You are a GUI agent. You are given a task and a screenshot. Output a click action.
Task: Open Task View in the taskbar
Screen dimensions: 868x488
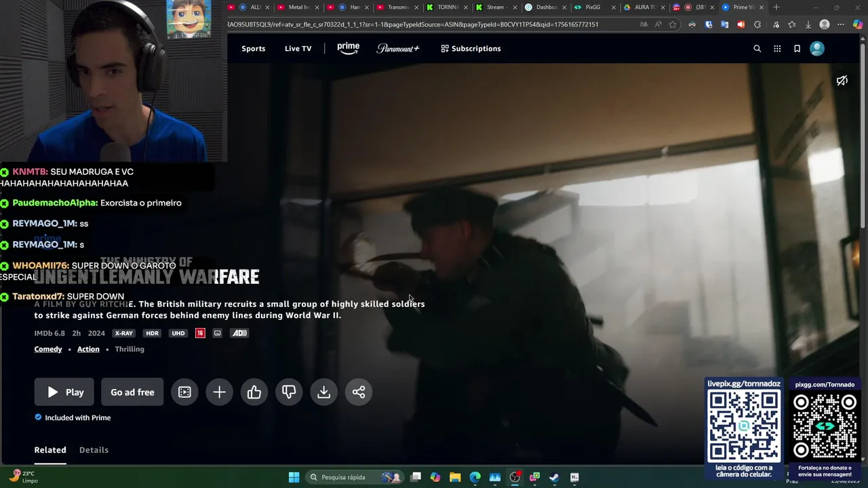point(416,477)
